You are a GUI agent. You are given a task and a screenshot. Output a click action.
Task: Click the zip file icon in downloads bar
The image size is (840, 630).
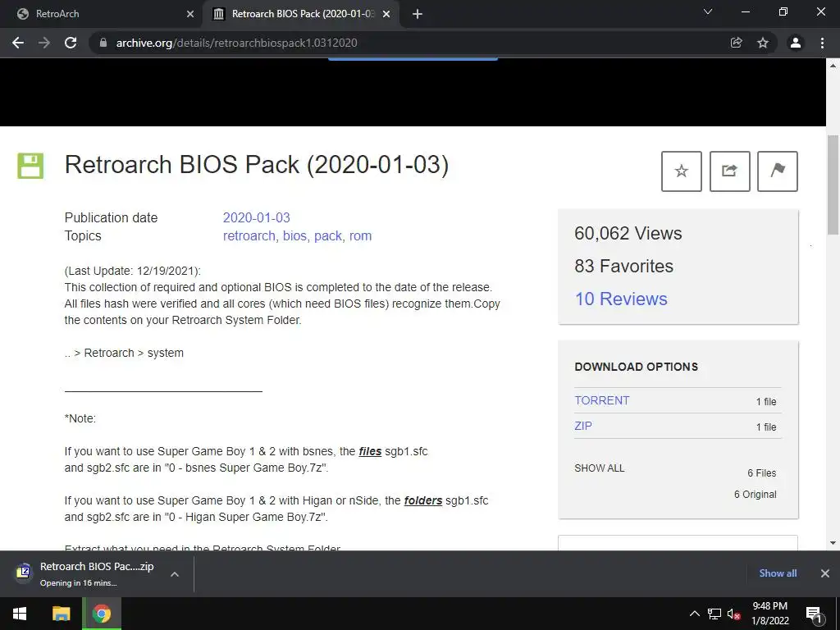[24, 572]
